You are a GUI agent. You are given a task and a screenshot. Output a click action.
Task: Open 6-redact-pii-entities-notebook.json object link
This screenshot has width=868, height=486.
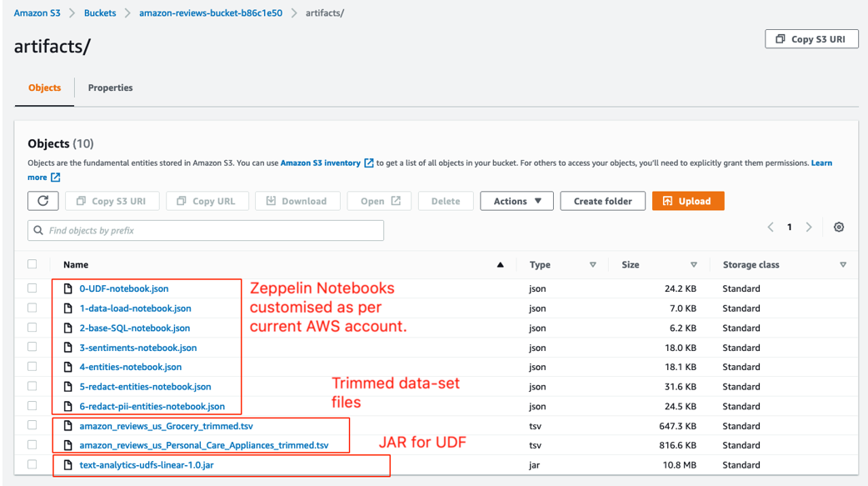(x=152, y=406)
